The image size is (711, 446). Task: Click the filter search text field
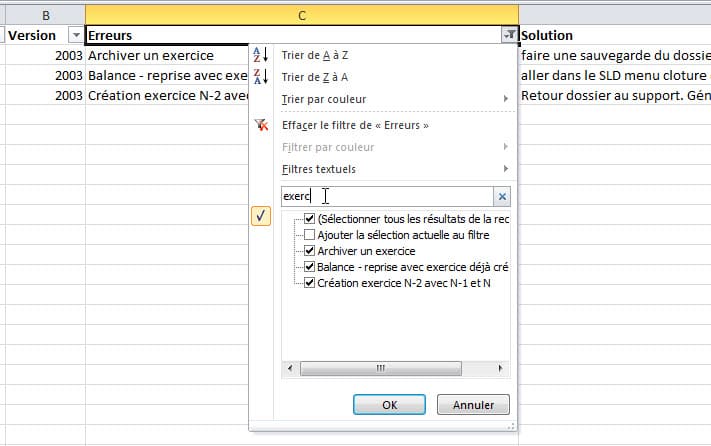coord(387,197)
